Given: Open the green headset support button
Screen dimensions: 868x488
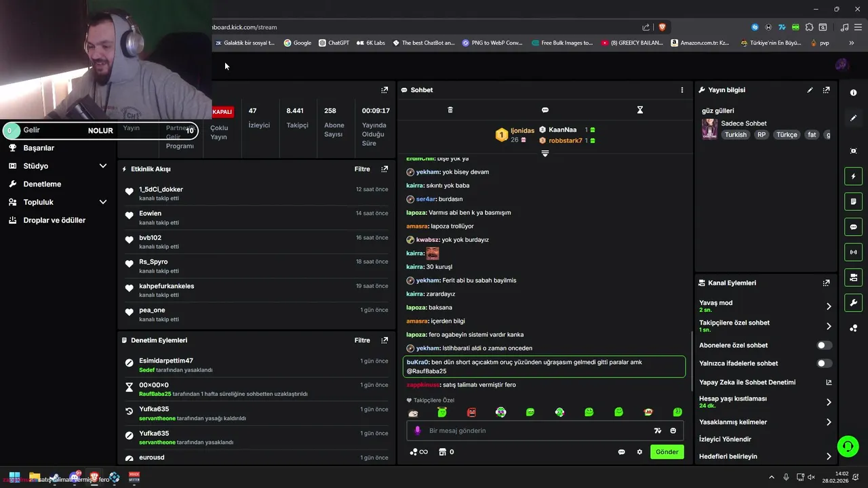Looking at the screenshot, I should click(848, 446).
